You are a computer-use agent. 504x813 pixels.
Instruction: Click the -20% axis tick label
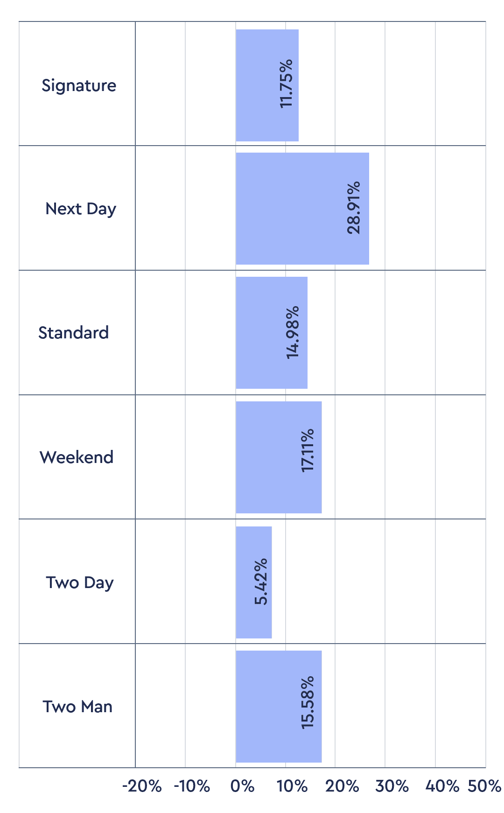[142, 786]
